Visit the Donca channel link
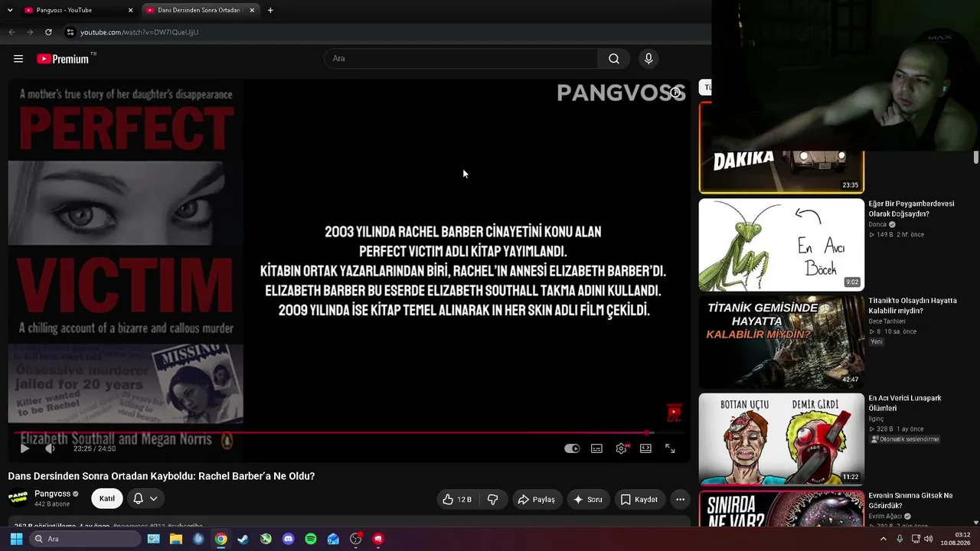The height and width of the screenshot is (551, 980). [x=877, y=225]
